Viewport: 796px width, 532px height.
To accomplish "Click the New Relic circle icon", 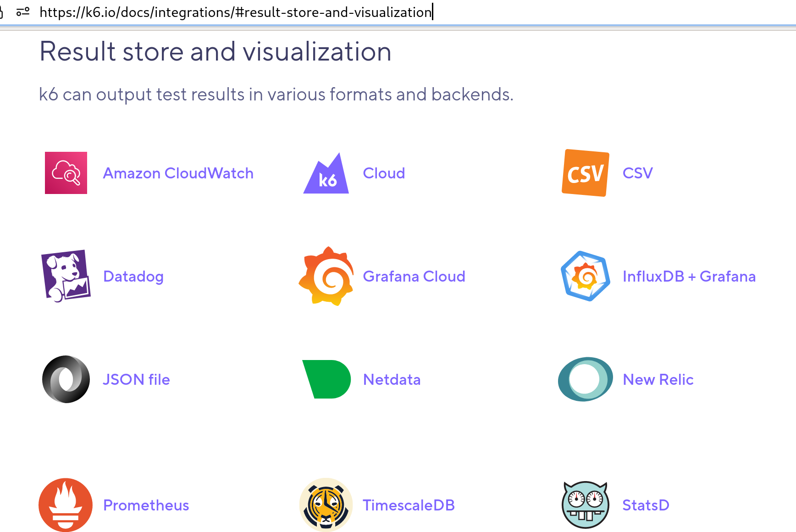I will coord(585,379).
